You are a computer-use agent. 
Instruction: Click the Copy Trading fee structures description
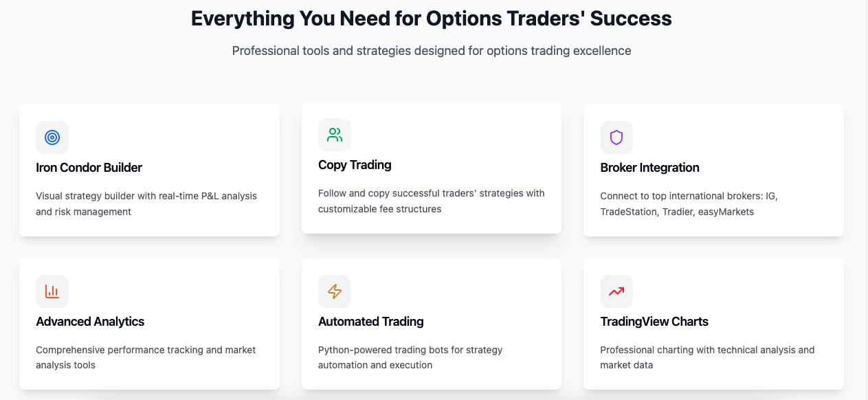[431, 201]
